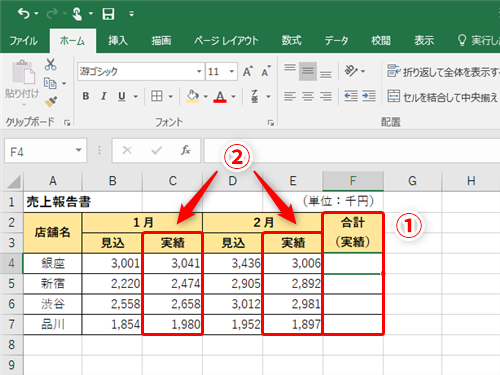Image resolution: width=500 pixels, height=375 pixels.
Task: Open the font name dropdown 游ゴシック
Action: (x=199, y=71)
